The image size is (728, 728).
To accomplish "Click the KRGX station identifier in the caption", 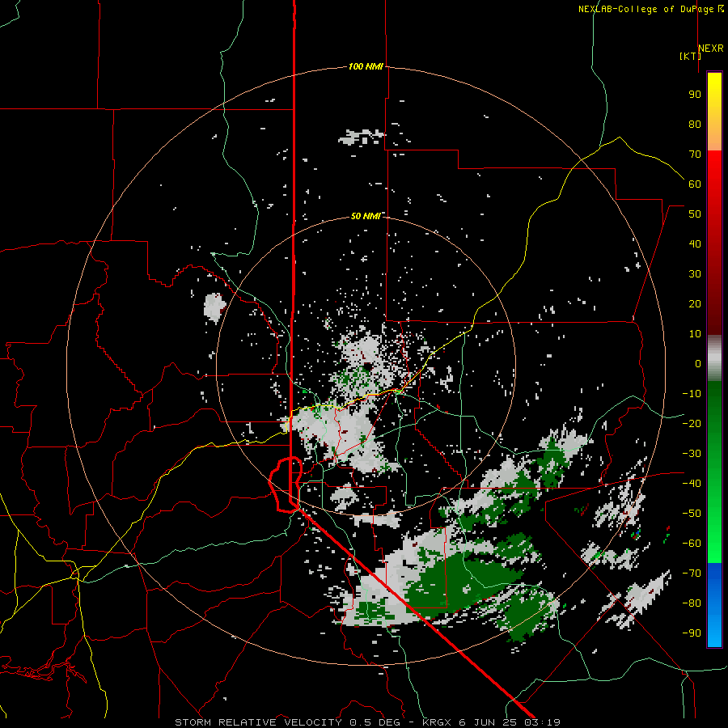I will (x=438, y=722).
